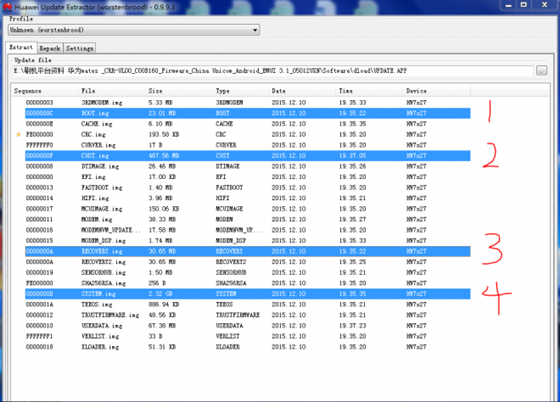
Task: Select the SENSORHUB.img file row
Action: (248, 272)
